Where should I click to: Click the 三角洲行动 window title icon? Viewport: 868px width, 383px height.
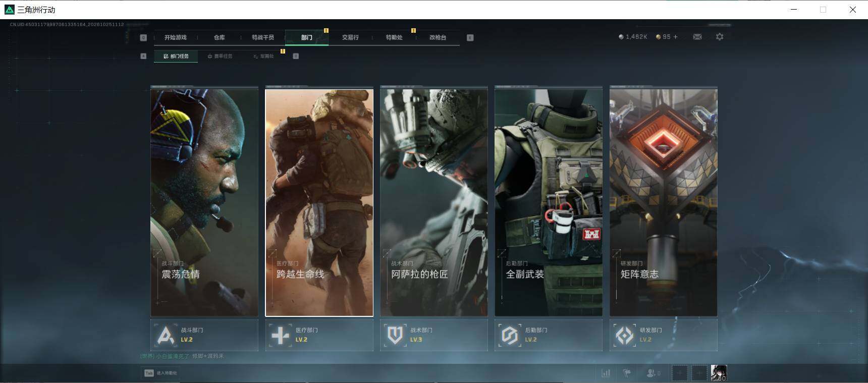pyautogui.click(x=9, y=10)
